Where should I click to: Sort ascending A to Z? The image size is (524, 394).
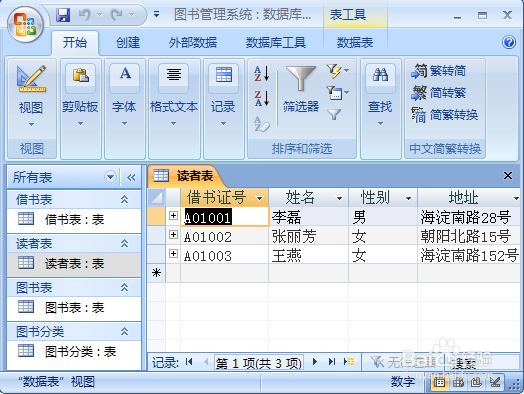[262, 74]
